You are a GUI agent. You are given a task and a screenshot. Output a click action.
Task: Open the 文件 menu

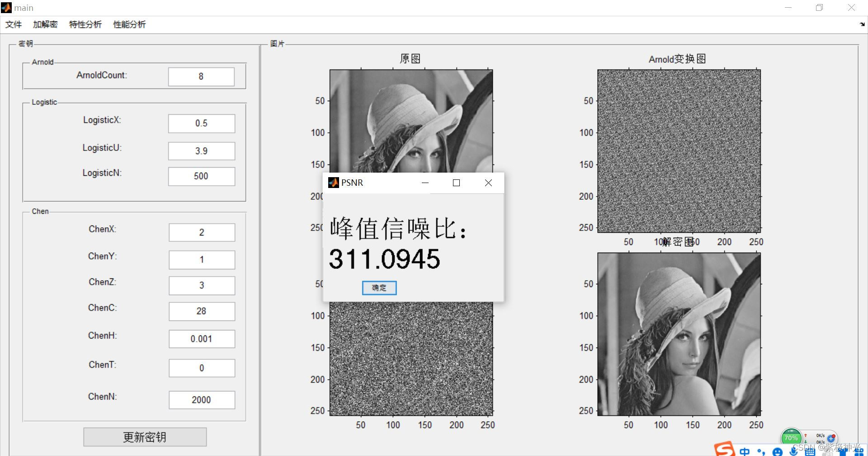coord(14,24)
